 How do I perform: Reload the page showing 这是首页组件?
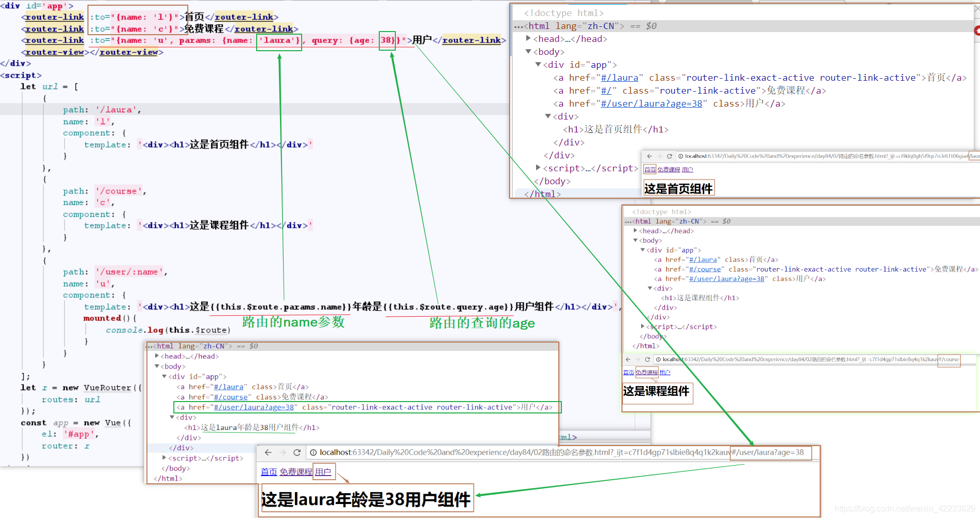tap(669, 156)
